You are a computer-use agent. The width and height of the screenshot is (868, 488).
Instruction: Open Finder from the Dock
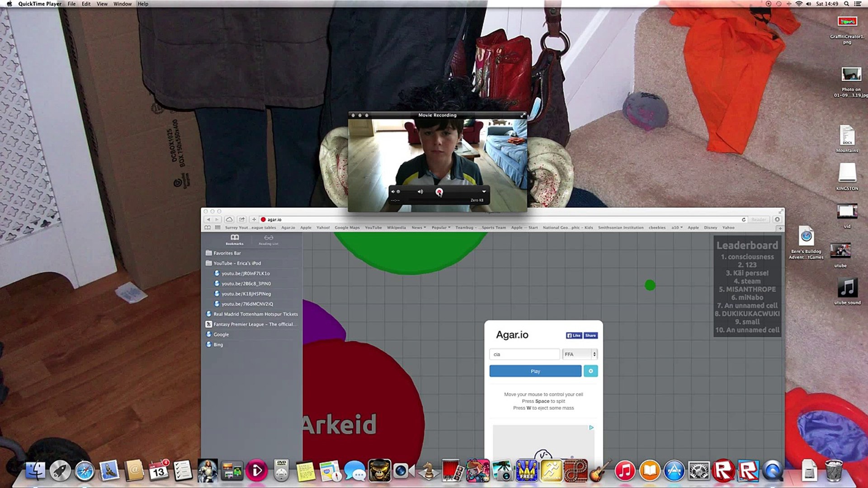click(x=35, y=471)
